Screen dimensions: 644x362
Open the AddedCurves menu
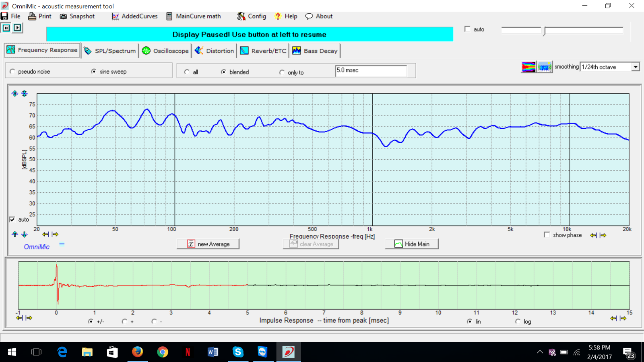pyautogui.click(x=134, y=16)
